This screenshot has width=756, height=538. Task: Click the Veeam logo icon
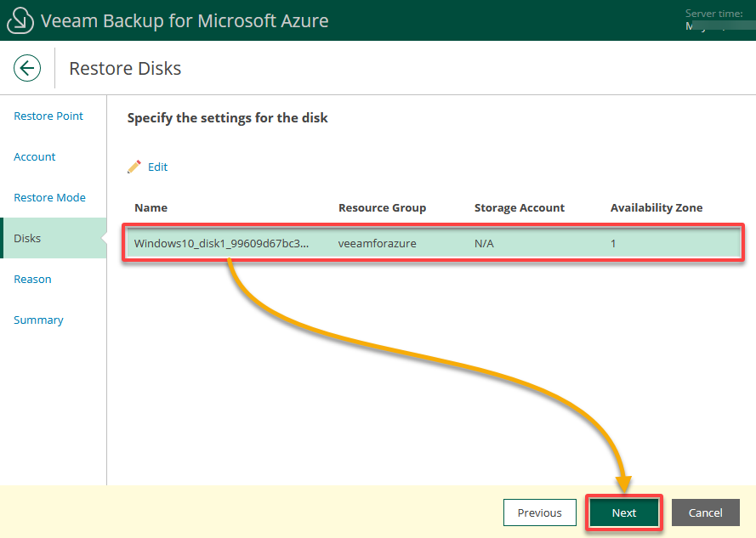point(20,20)
